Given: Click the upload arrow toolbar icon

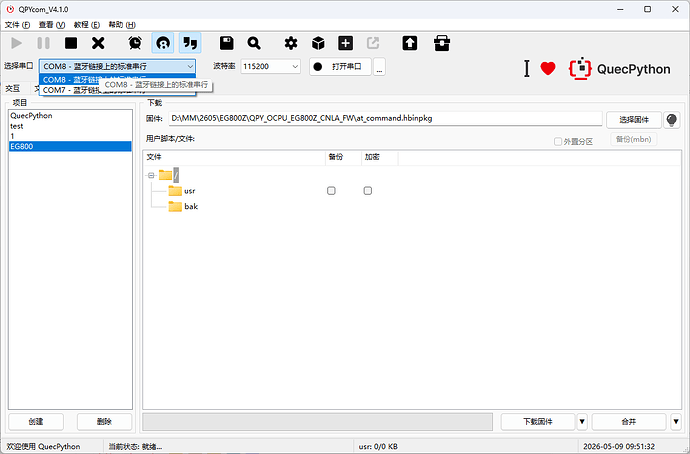Looking at the screenshot, I should [x=410, y=43].
